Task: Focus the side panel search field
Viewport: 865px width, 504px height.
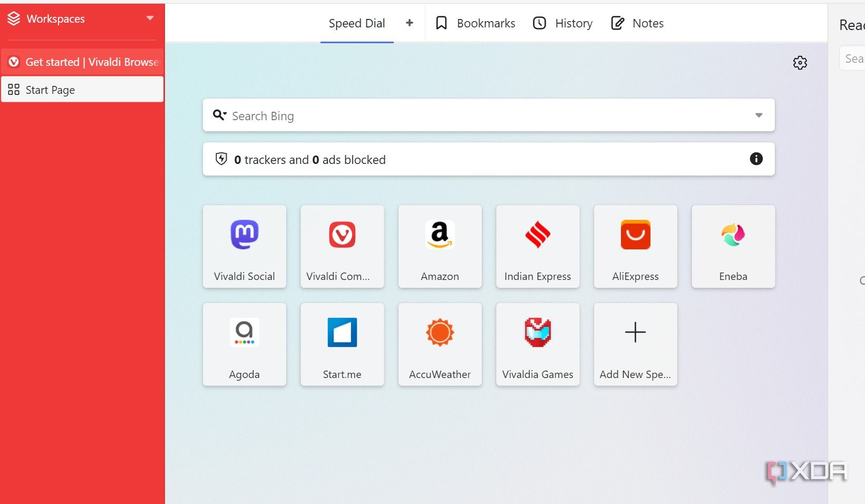Action: 852,59
